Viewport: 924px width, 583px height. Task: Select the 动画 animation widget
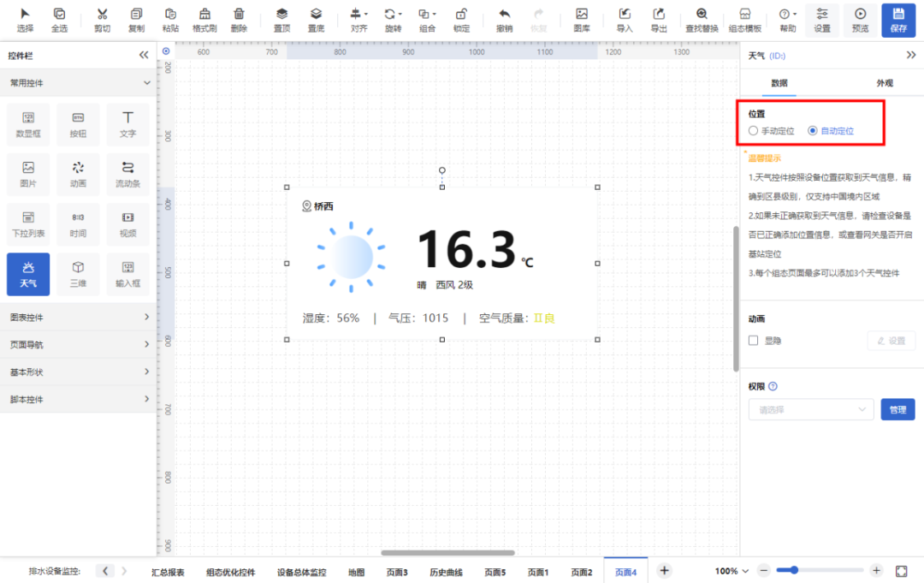(x=78, y=175)
